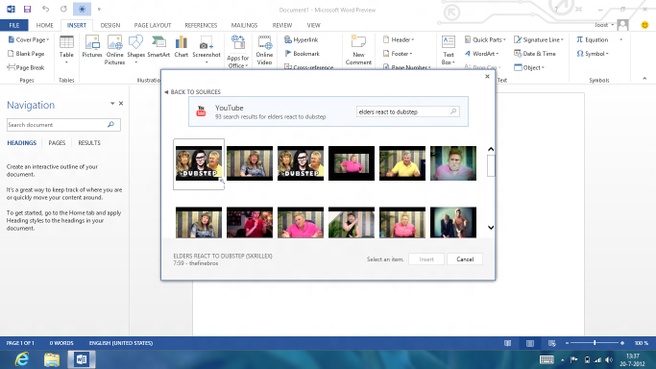Open the Shapes gallery
Viewport: 656px width, 369px height.
click(x=136, y=50)
